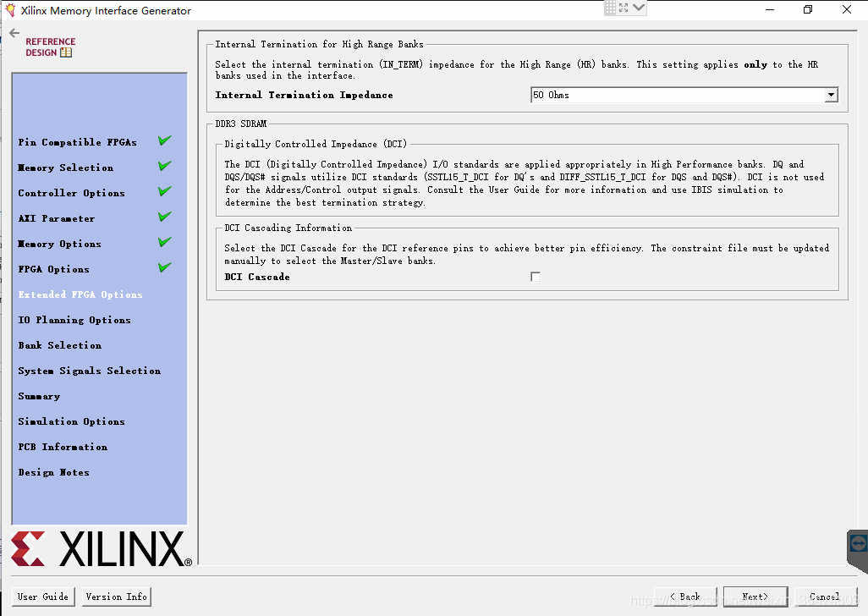Click the DCI Cascading Information group title

pos(288,228)
